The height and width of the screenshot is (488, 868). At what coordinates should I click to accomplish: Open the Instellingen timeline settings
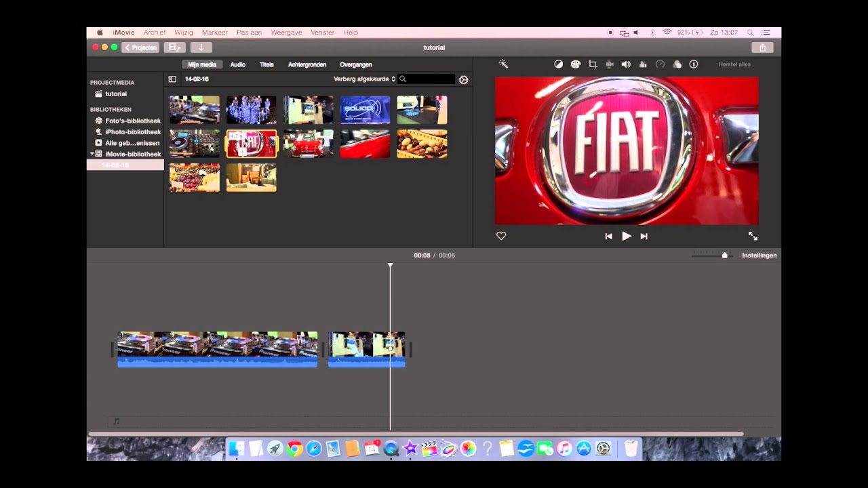pyautogui.click(x=759, y=256)
